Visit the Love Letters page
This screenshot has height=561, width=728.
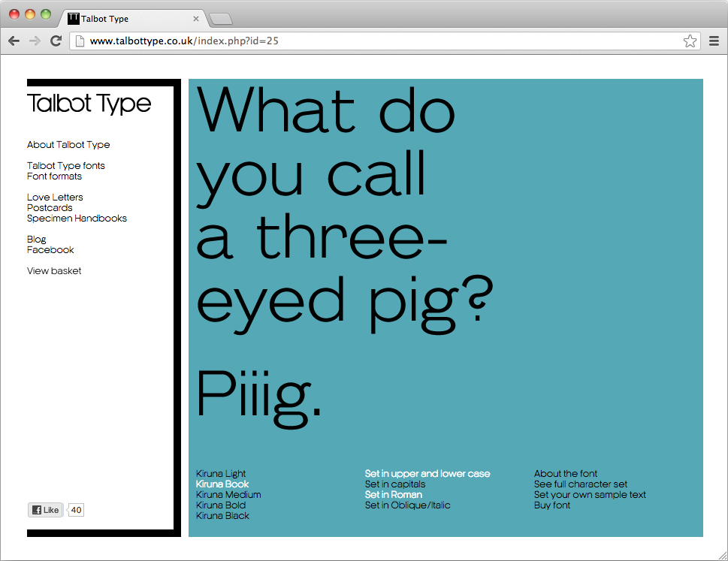(55, 198)
